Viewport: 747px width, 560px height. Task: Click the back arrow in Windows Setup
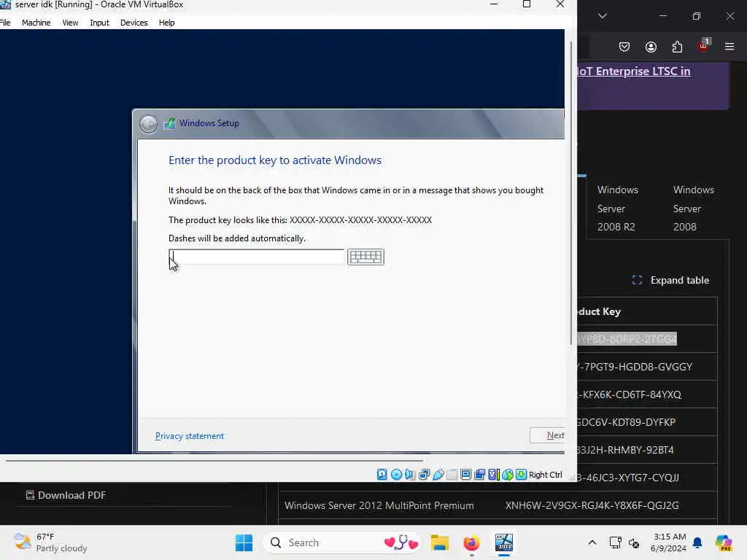pyautogui.click(x=148, y=124)
